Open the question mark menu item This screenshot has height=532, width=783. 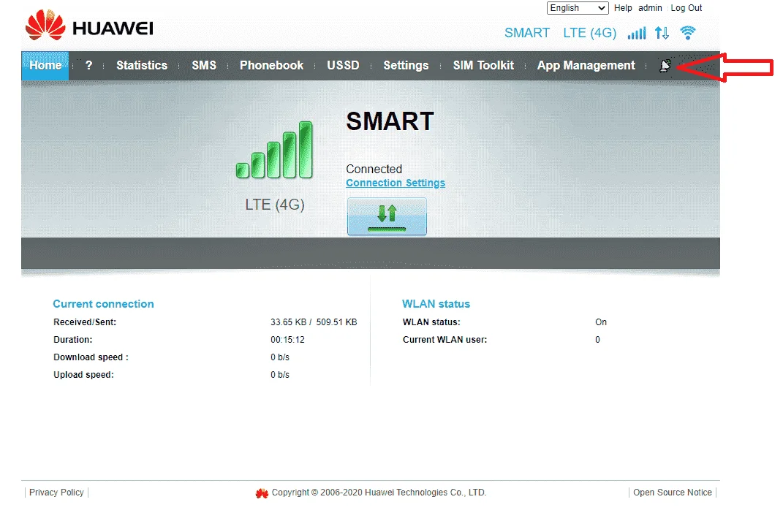89,65
